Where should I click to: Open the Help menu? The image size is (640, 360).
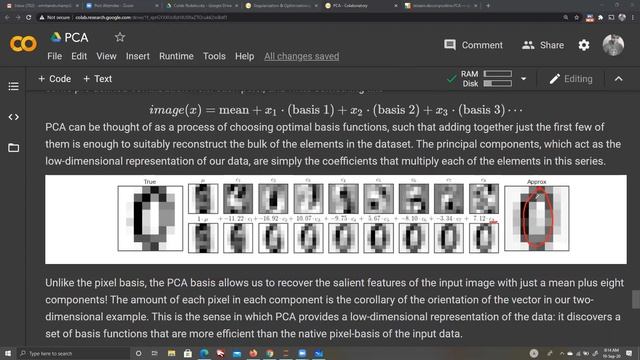coord(244,56)
